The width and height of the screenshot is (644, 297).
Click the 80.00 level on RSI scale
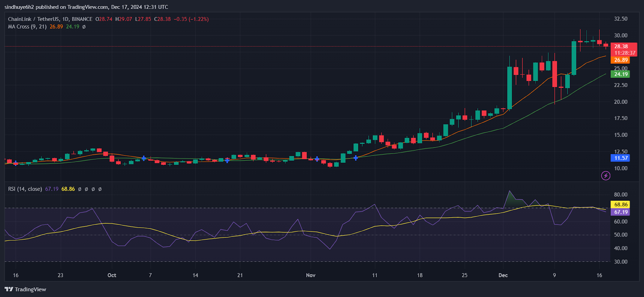621,195
